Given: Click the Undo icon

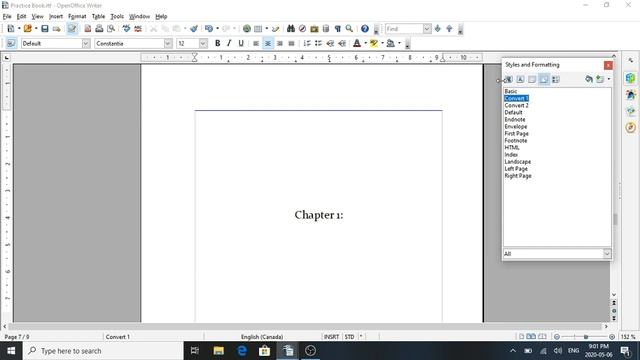Looking at the screenshot, I should [209, 29].
